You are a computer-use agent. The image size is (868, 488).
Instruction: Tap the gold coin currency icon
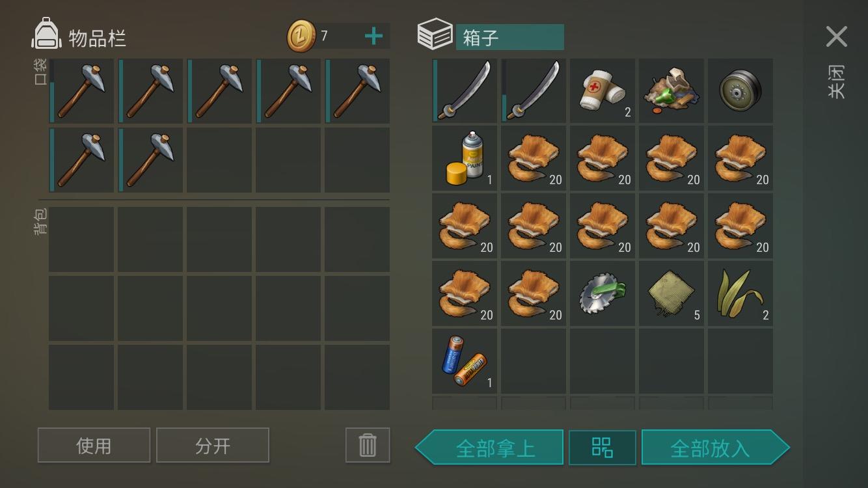(301, 36)
